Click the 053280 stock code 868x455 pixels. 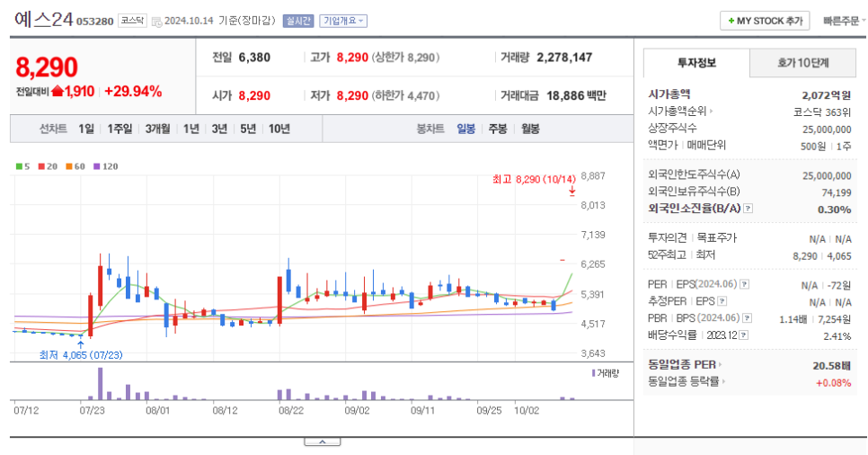point(94,22)
